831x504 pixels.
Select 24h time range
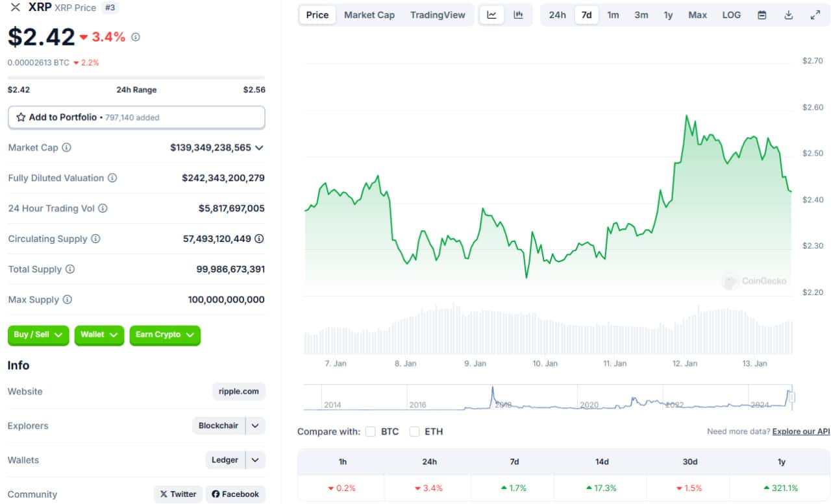(x=558, y=15)
